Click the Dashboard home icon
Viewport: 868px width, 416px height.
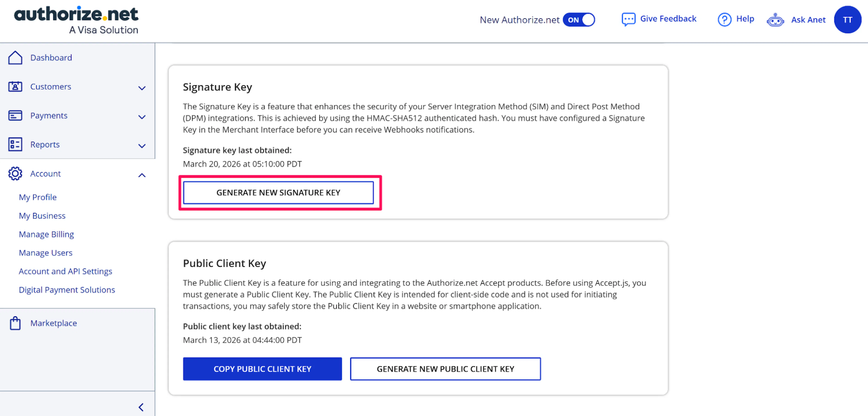[x=15, y=58]
